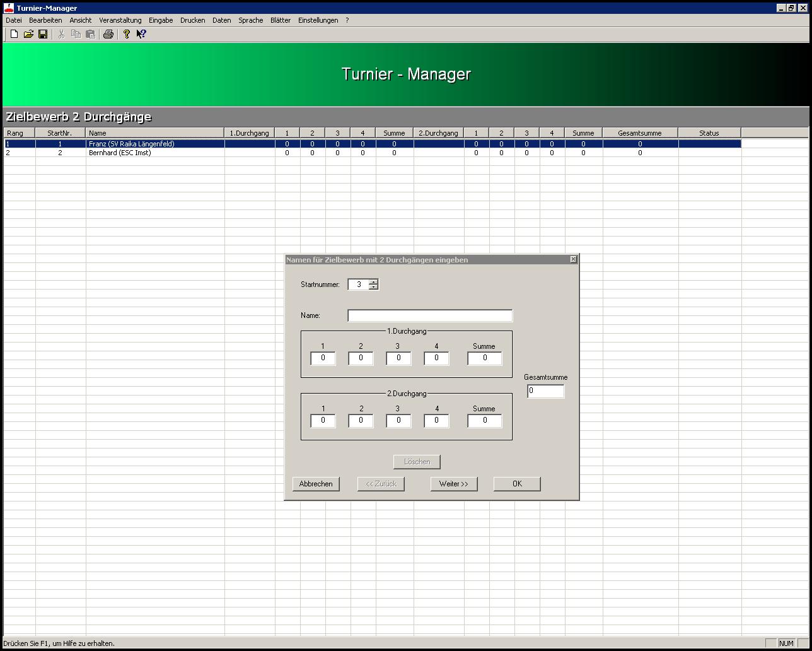Click field 2 of 2.Durchgang
Viewport: 812px width, 651px height.
pos(361,421)
